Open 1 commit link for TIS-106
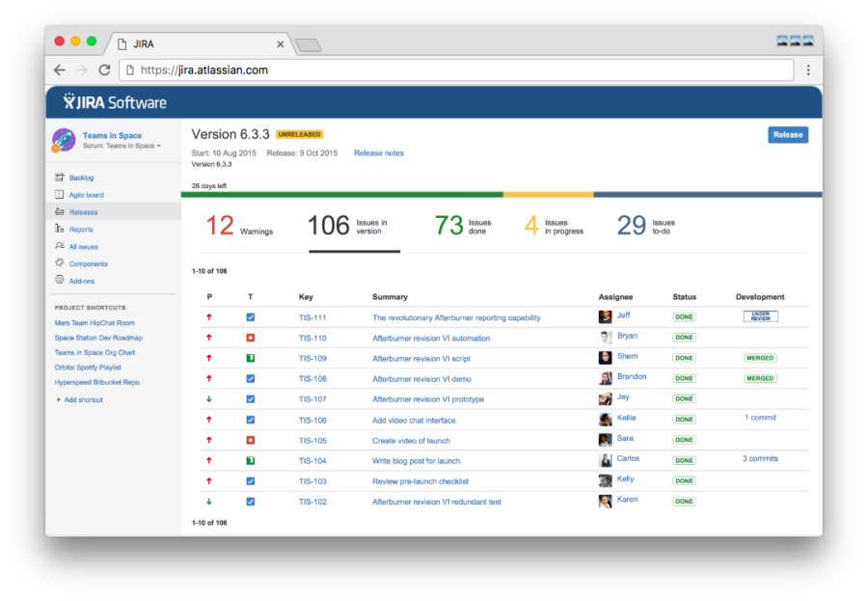This screenshot has height=601, width=868. (x=760, y=418)
